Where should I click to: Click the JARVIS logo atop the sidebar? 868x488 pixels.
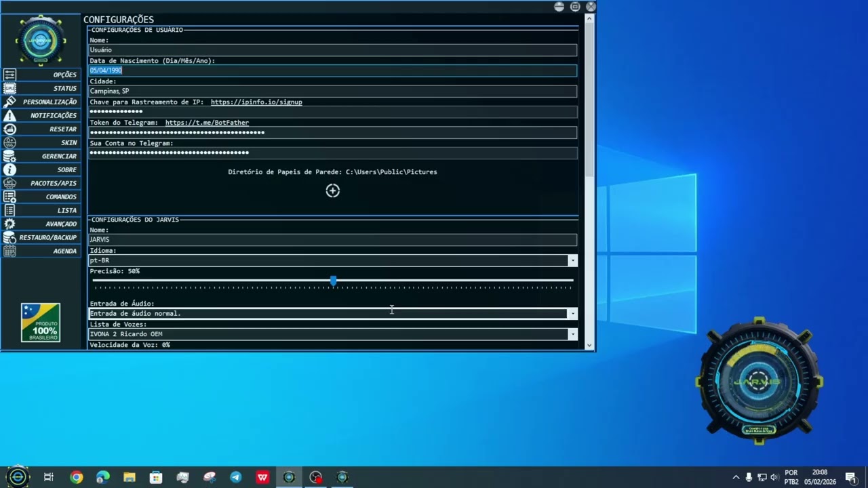click(x=41, y=40)
